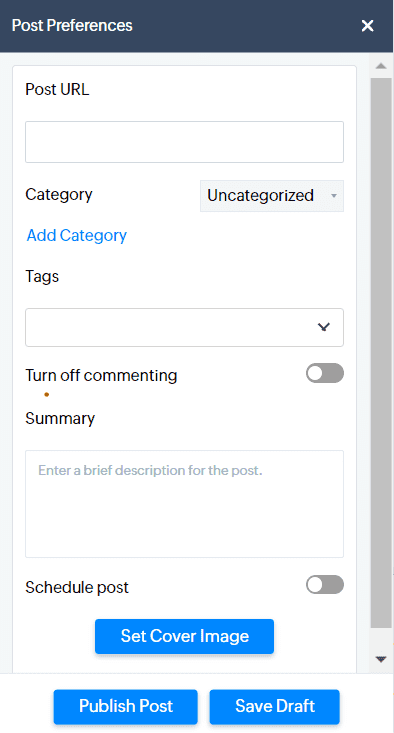This screenshot has height=733, width=394.
Task: Click the Save Draft button
Action: (x=275, y=706)
